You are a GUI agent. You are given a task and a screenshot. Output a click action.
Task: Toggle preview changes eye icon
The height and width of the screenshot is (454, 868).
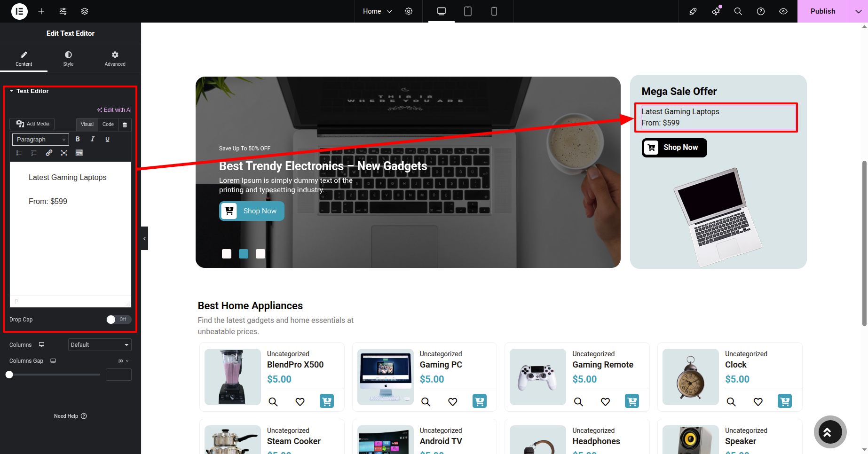pos(783,11)
